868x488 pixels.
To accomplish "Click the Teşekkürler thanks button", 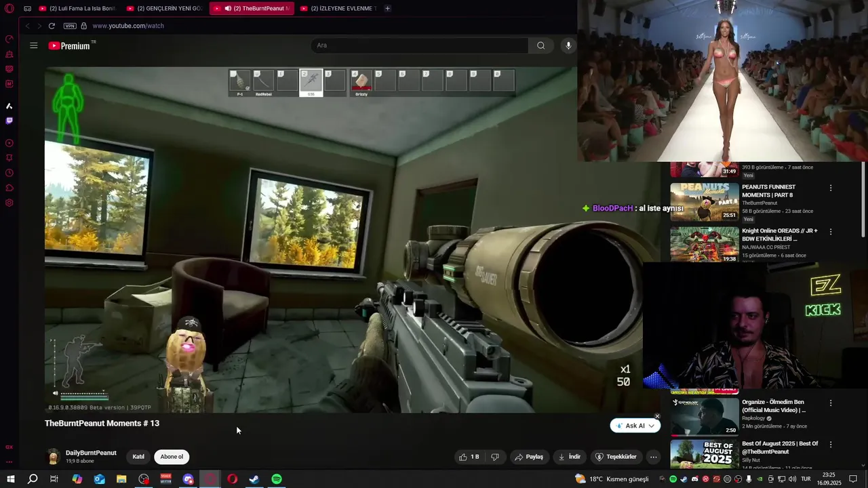I will click(616, 457).
